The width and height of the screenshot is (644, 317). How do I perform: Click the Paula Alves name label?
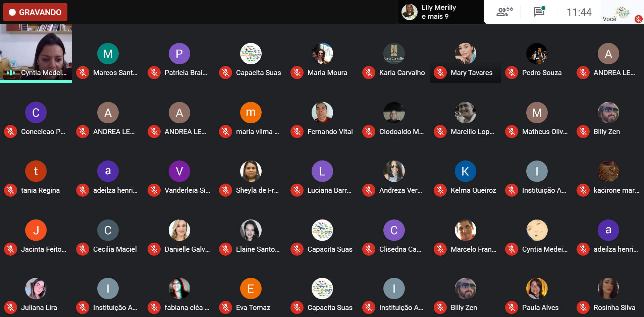point(540,308)
